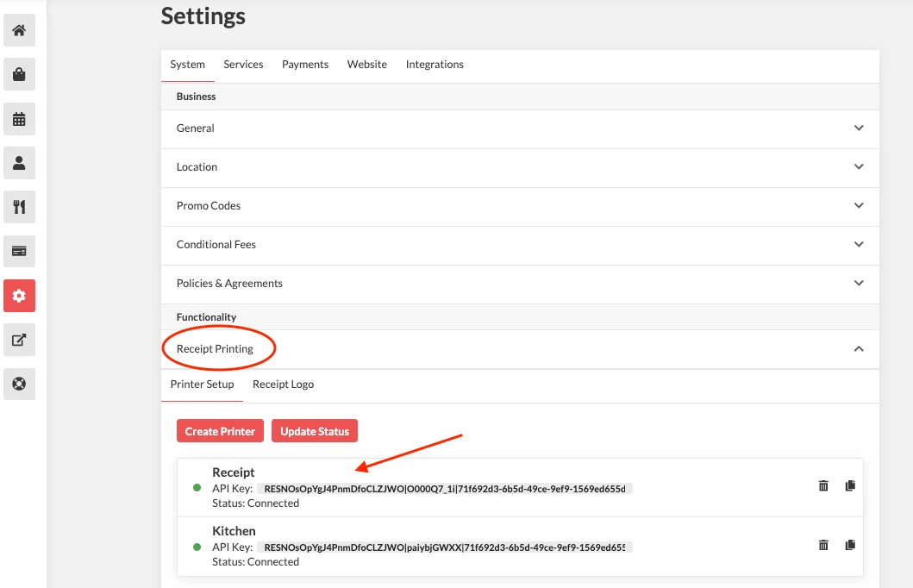
Task: Select the Receipt printer API key field
Action: click(445, 489)
